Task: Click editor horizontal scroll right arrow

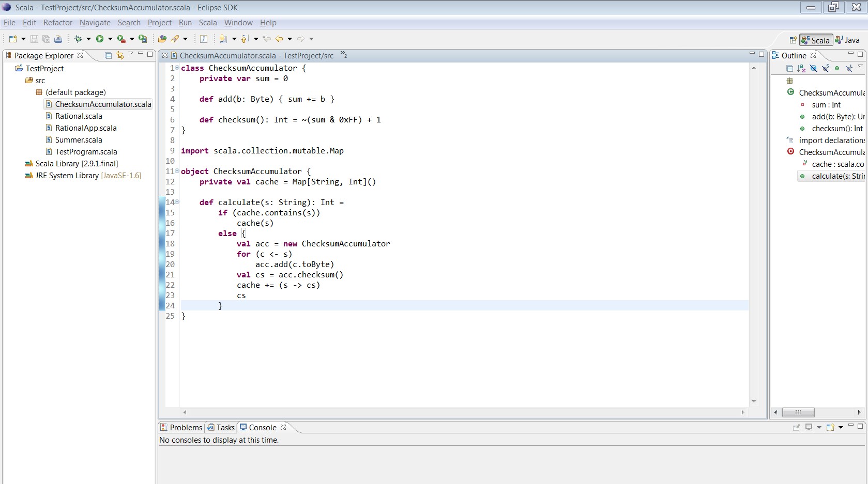Action: [x=743, y=412]
